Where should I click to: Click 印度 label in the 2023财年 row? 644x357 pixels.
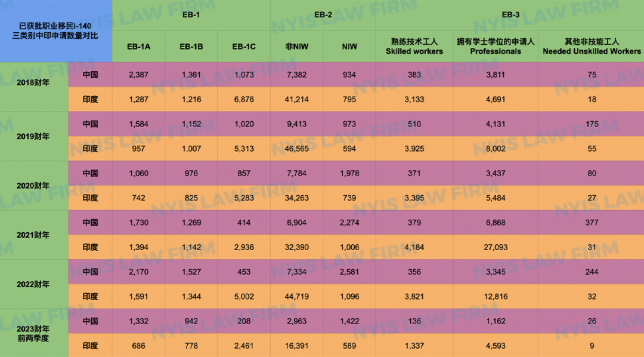coord(91,346)
